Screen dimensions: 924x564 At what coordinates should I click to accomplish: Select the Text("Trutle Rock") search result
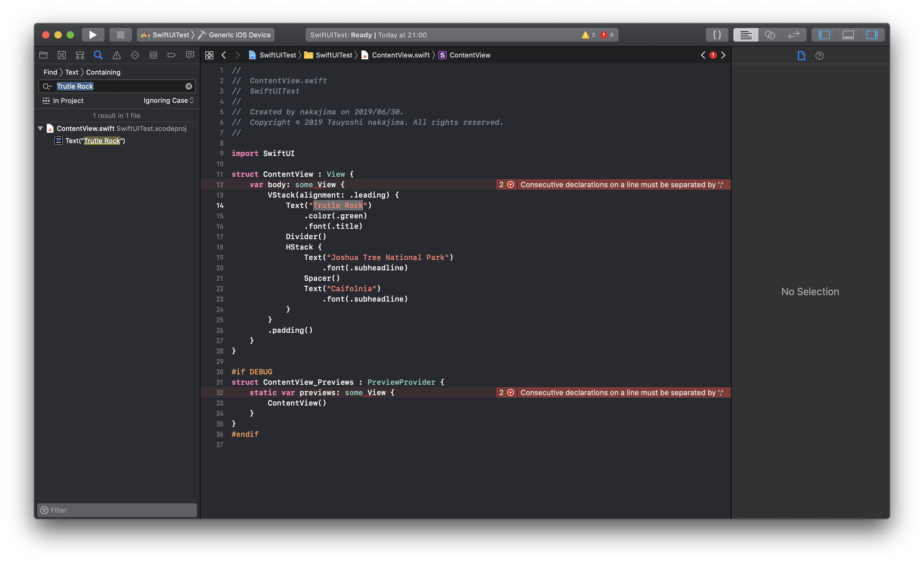95,141
